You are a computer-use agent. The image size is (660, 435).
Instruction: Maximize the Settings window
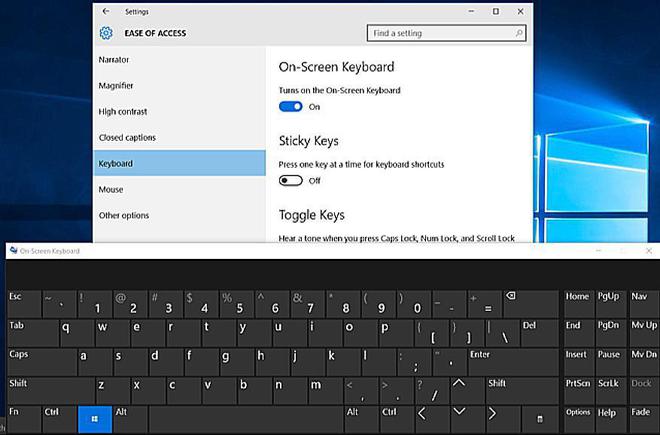[x=496, y=11]
